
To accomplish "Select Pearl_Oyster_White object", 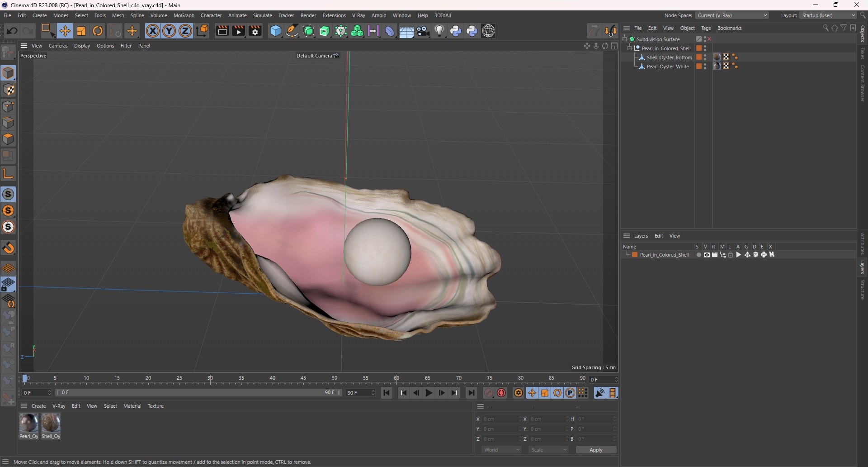I will 668,67.
